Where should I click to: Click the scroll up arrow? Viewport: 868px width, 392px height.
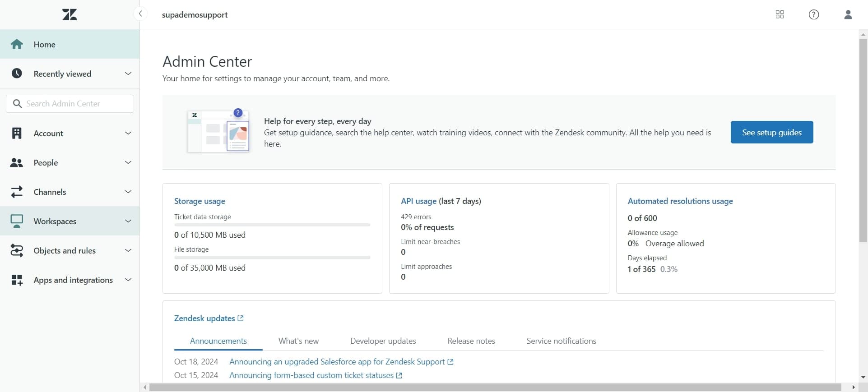(863, 34)
